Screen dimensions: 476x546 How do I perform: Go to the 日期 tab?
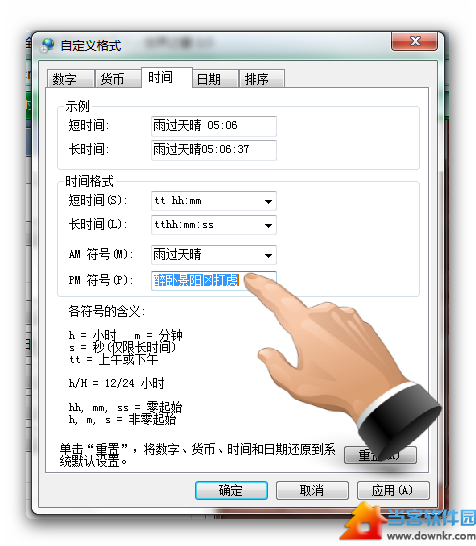(215, 79)
